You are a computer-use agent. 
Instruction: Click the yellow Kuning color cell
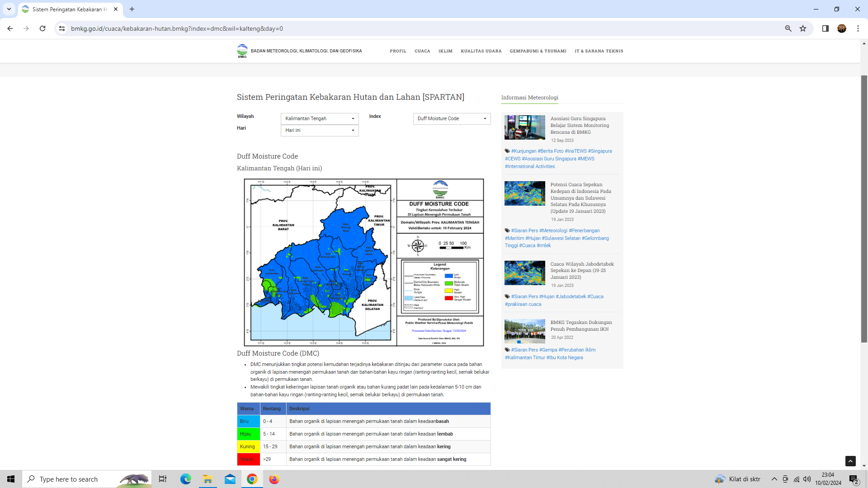click(x=249, y=446)
